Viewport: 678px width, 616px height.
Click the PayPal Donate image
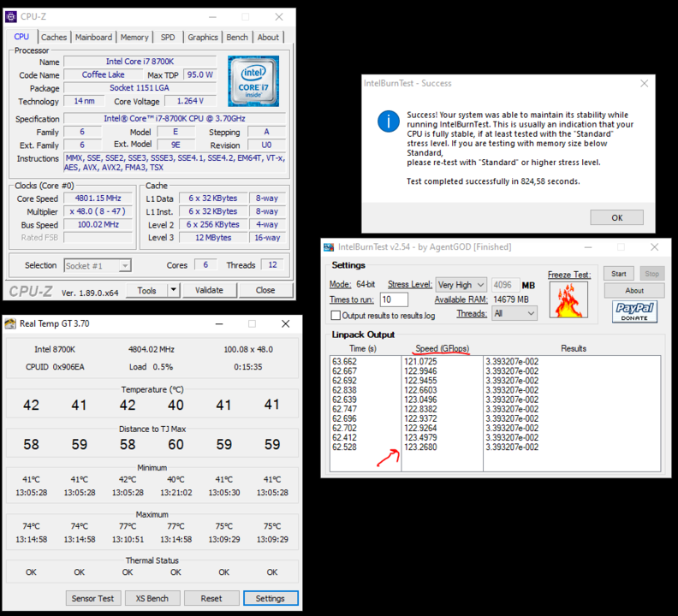click(634, 311)
